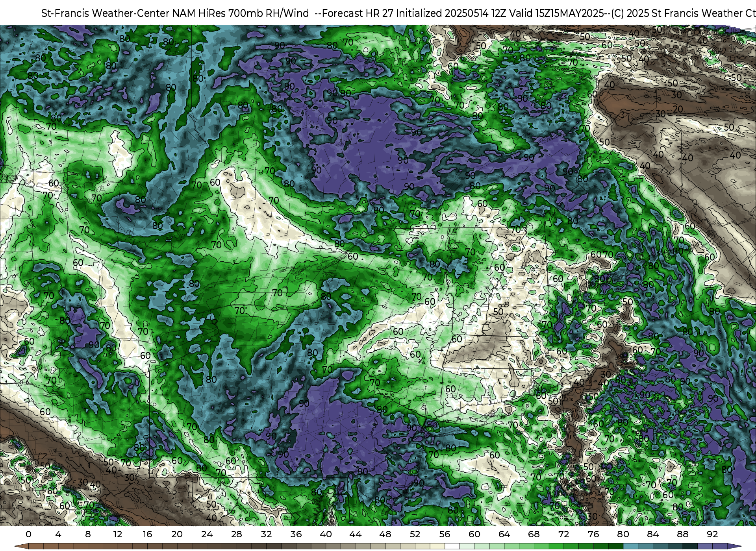Click the "Initialized 20250514 12Z" header text

451,13
